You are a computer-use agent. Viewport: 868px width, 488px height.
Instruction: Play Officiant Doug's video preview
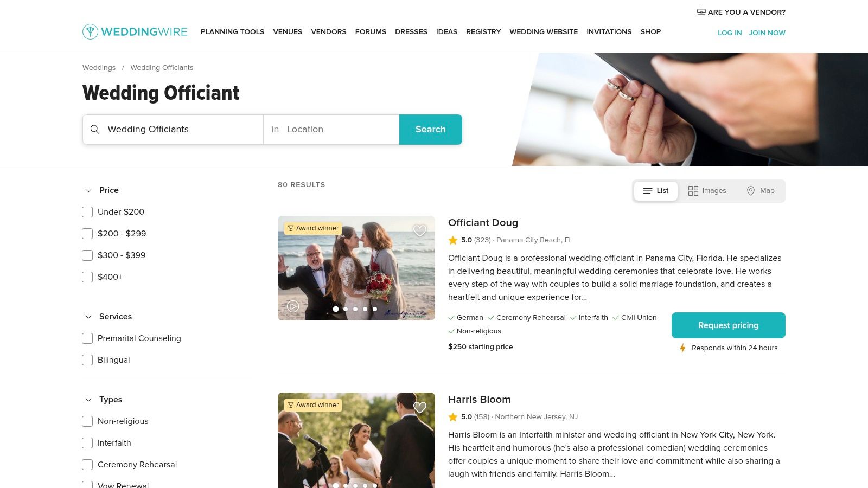click(x=293, y=306)
